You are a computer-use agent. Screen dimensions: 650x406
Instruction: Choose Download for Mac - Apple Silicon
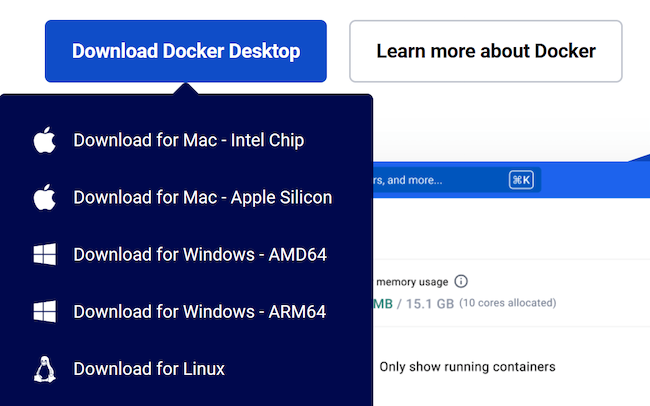coord(203,197)
